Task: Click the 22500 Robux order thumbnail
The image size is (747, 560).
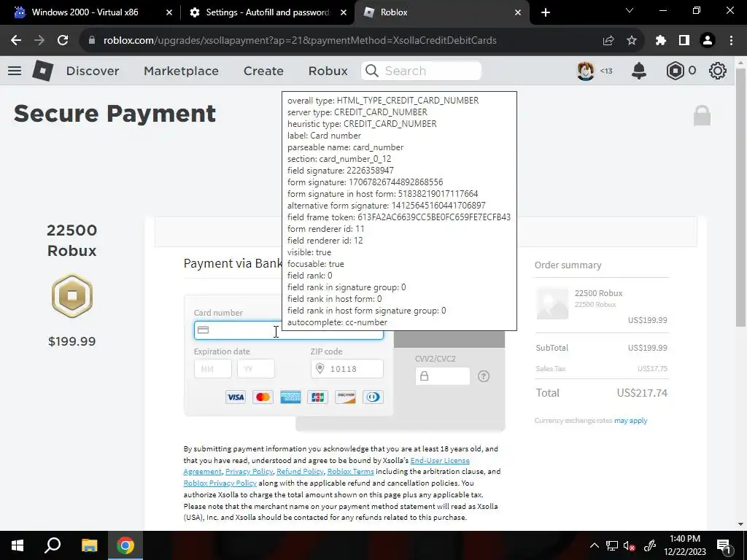Action: click(553, 303)
